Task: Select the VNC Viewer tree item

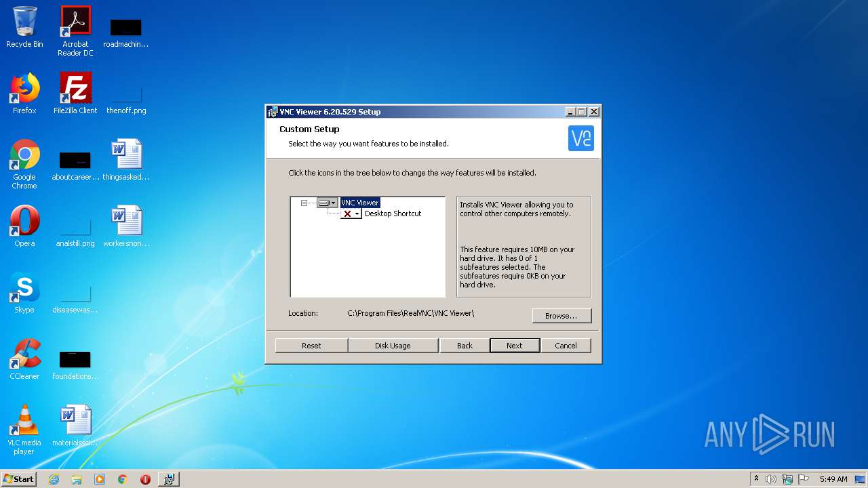Action: click(359, 203)
